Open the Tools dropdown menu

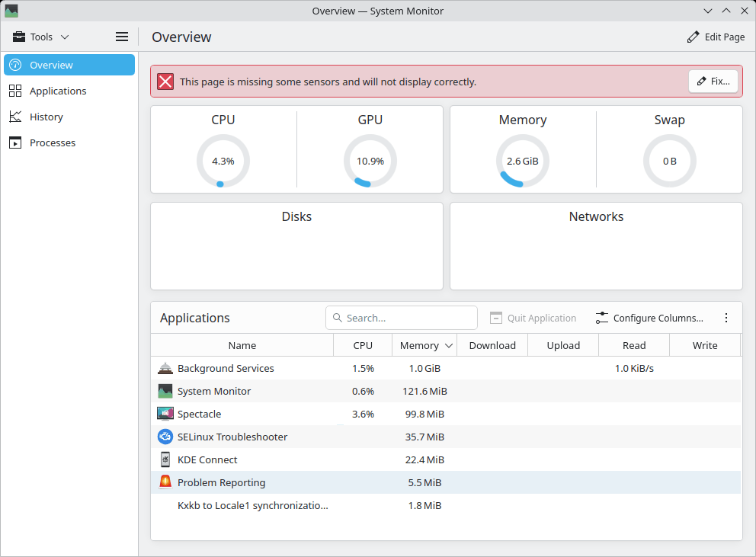41,37
